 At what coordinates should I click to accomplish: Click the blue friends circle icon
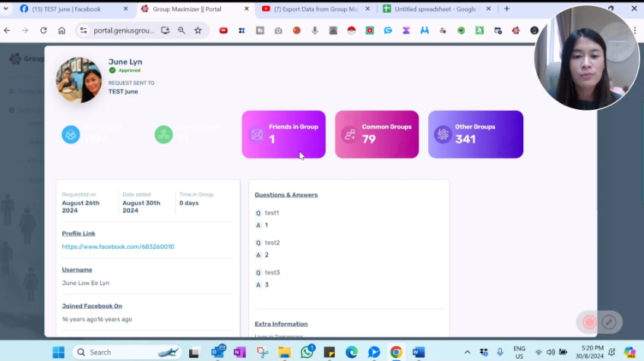click(71, 135)
